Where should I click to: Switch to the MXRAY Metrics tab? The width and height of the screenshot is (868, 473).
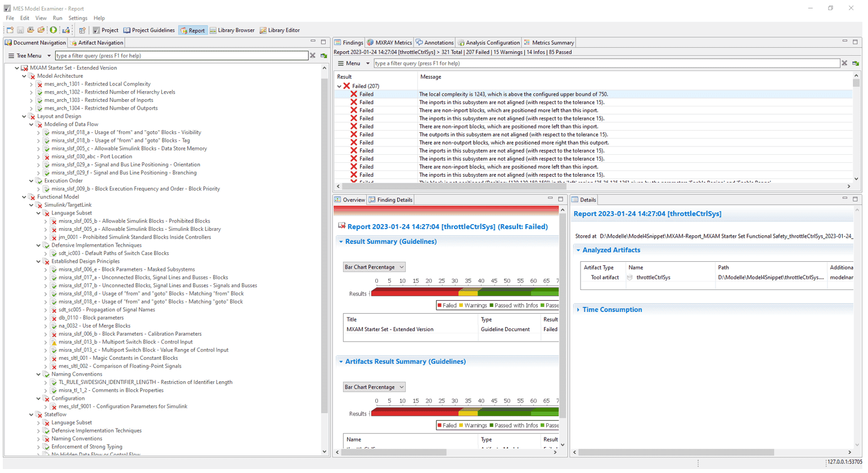click(x=389, y=43)
